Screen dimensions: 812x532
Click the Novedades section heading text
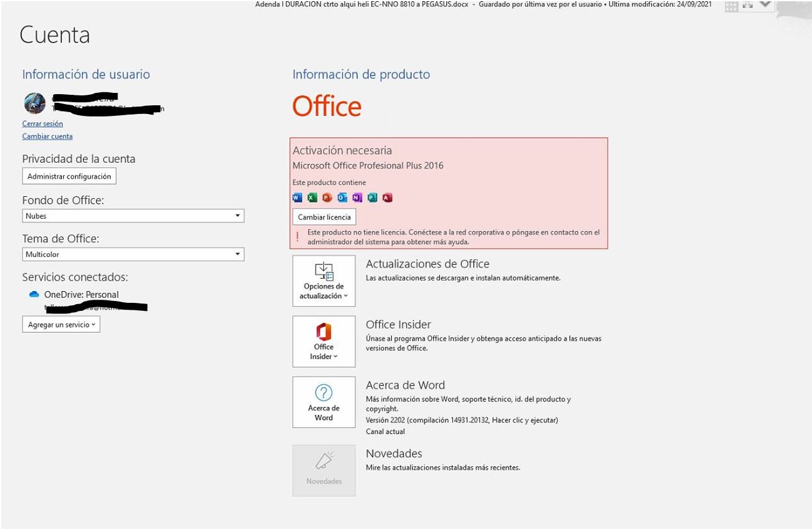(394, 453)
